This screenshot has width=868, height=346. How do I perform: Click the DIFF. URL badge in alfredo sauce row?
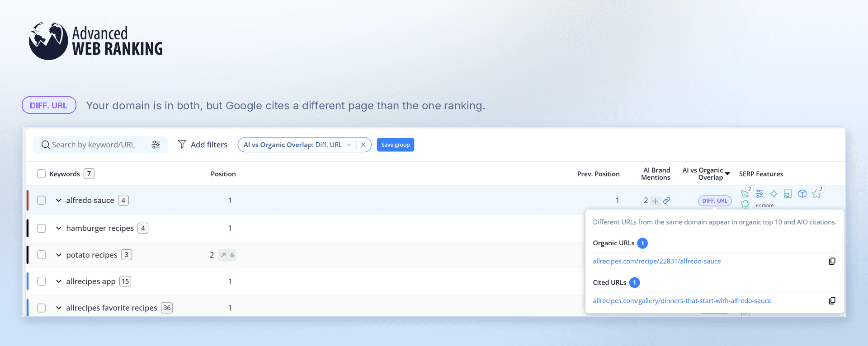tap(715, 201)
